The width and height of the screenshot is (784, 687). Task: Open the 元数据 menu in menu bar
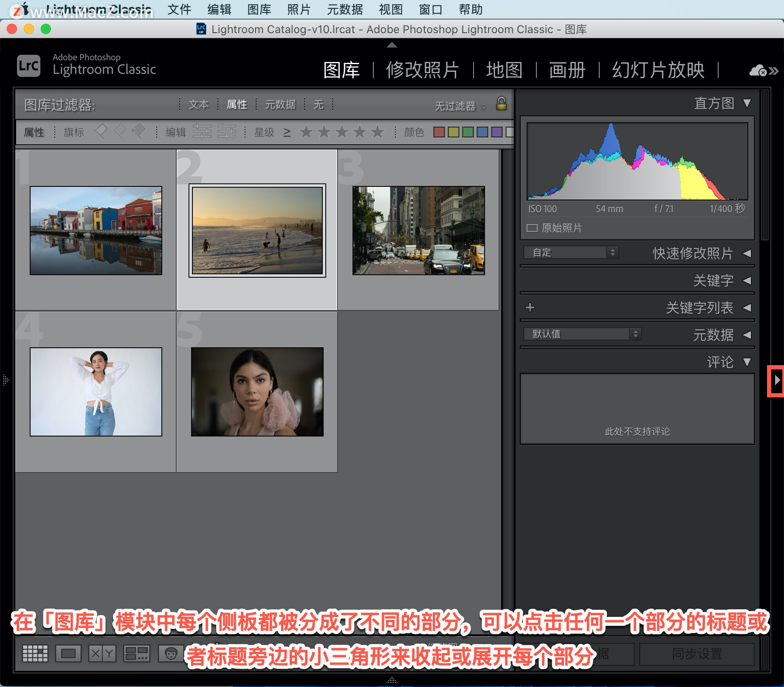(345, 9)
